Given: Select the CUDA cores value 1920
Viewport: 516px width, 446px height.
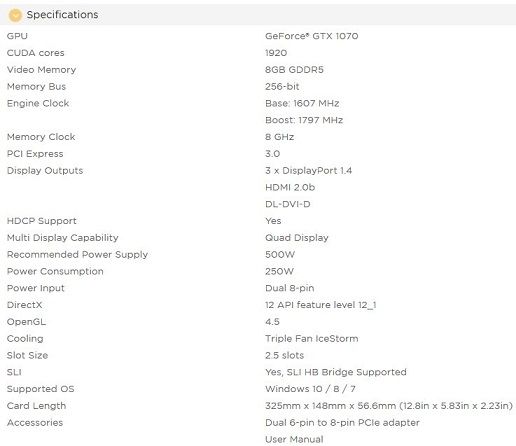Looking at the screenshot, I should (x=276, y=53).
